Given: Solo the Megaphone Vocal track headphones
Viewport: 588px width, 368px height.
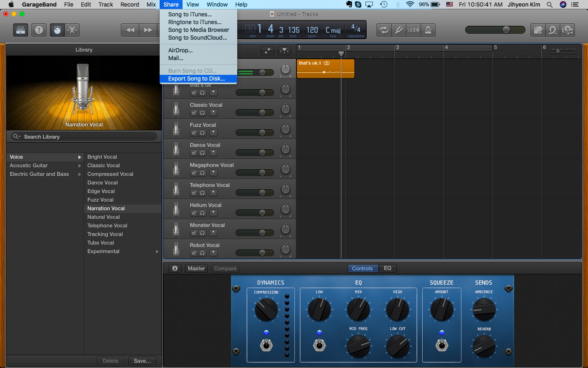Looking at the screenshot, I should click(202, 173).
